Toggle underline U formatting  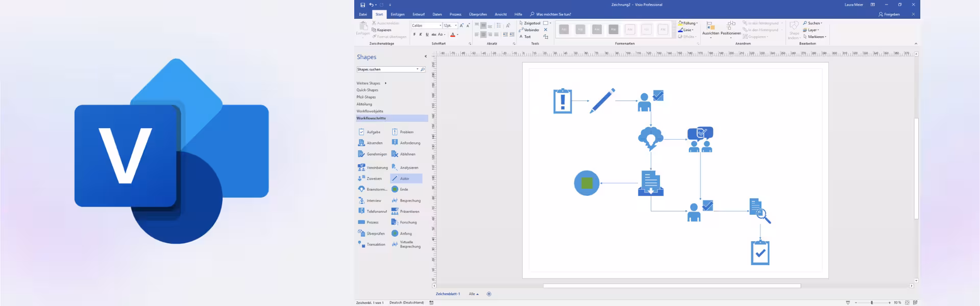(427, 35)
